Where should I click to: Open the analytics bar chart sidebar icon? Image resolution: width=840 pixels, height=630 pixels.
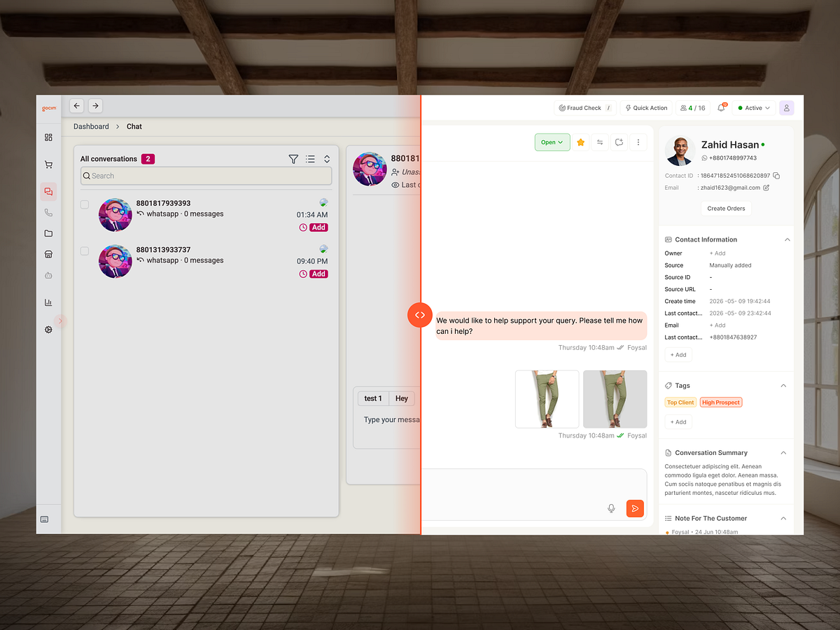click(48, 302)
